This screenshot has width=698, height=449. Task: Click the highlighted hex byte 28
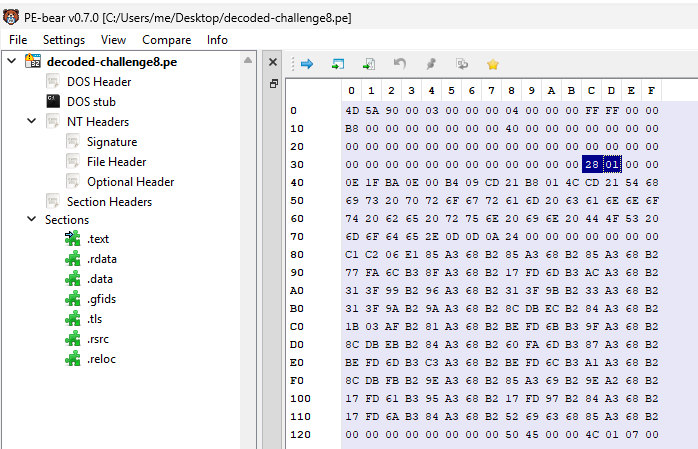click(x=591, y=164)
